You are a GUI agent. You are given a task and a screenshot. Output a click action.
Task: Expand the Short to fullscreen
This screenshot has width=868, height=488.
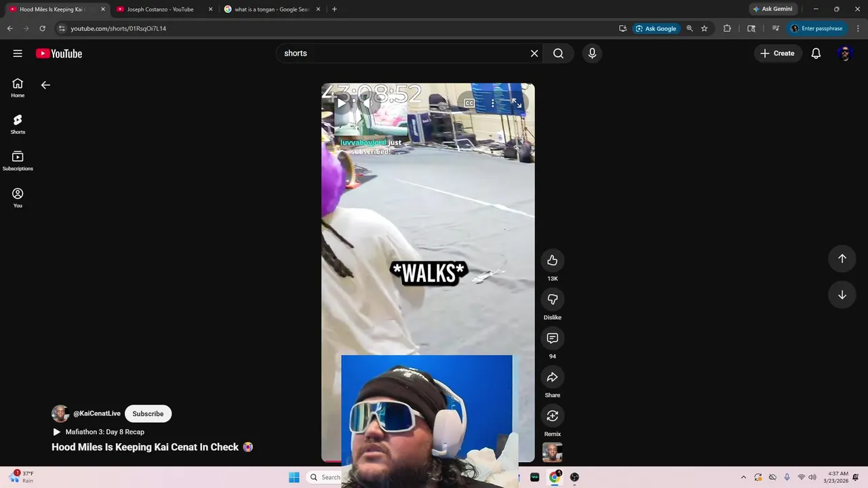click(x=517, y=103)
